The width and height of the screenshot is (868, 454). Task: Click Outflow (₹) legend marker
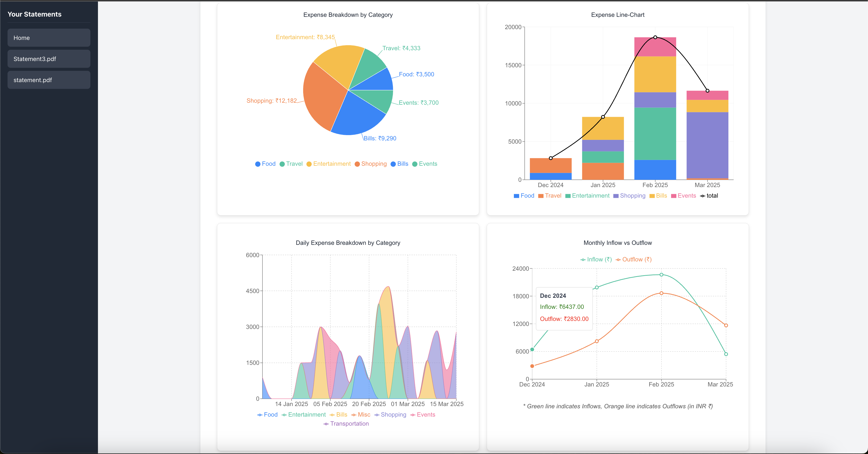click(x=618, y=260)
